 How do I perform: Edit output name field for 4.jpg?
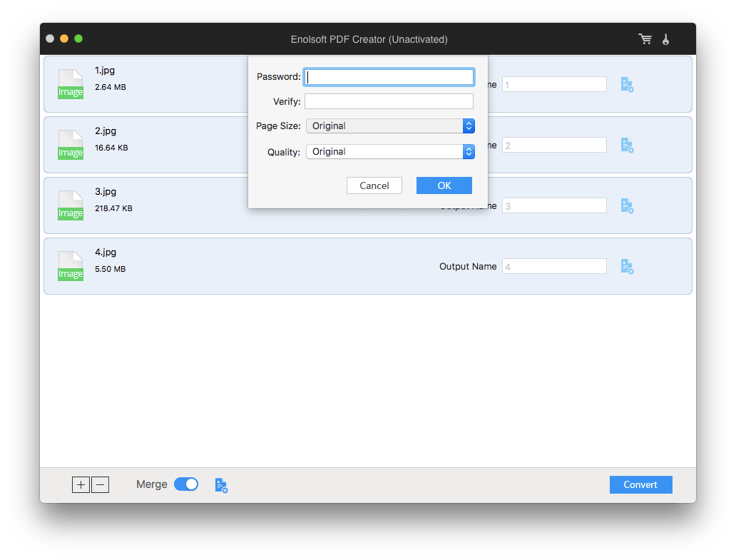[554, 267]
